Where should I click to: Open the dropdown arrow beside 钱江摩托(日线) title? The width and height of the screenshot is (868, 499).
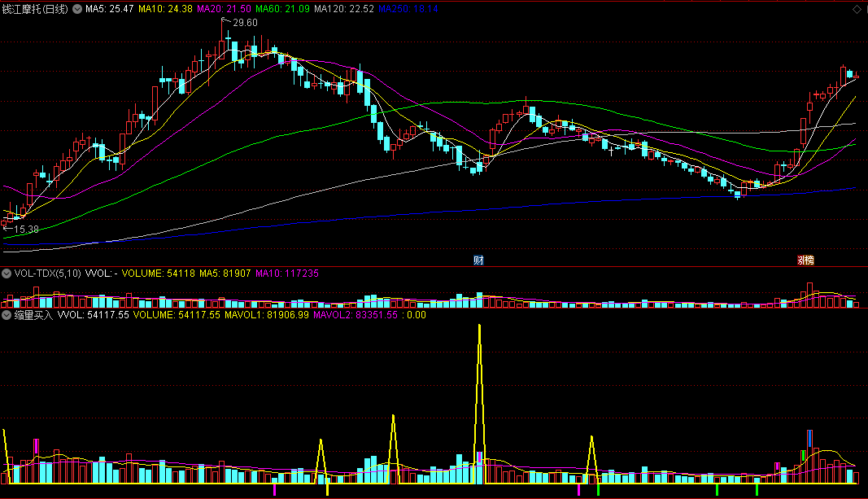(x=77, y=9)
